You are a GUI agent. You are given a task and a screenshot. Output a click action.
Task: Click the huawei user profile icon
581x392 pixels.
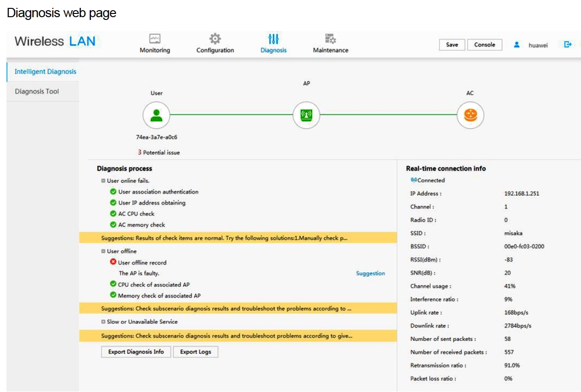[516, 45]
